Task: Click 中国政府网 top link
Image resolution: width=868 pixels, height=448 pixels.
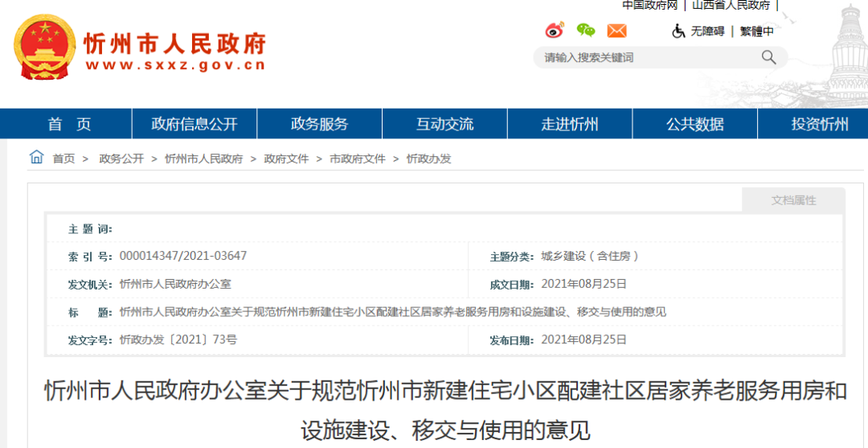Action: tap(649, 5)
